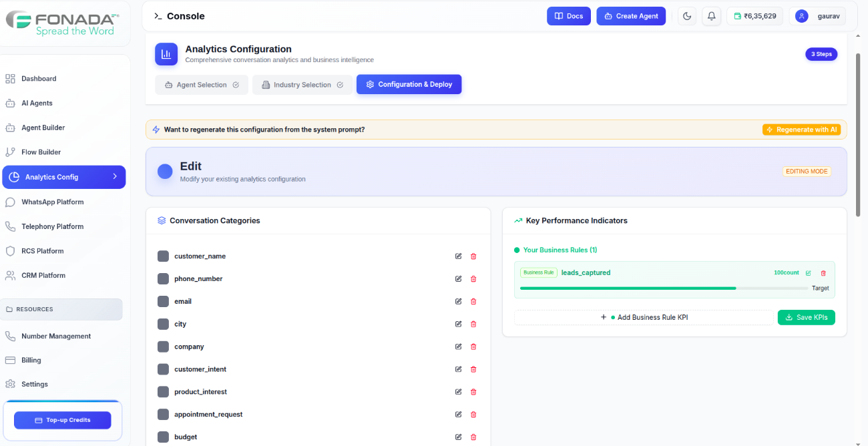
Task: Delete the product_interest category
Action: (473, 392)
